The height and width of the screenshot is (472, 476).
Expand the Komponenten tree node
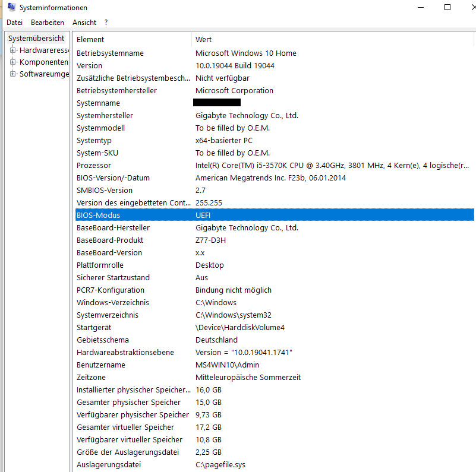(x=13, y=62)
